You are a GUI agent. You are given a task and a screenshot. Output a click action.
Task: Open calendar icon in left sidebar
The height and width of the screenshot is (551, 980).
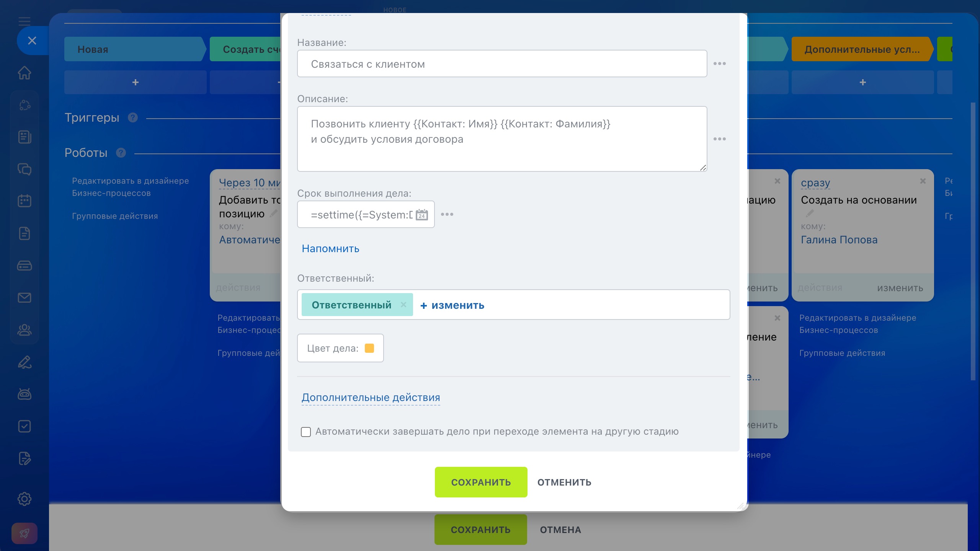(24, 201)
